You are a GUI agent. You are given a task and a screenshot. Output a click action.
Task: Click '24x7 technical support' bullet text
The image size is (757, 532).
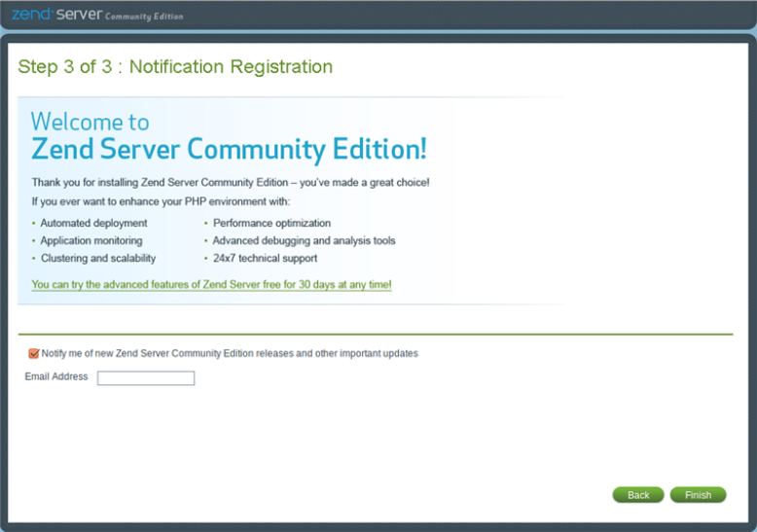click(265, 259)
